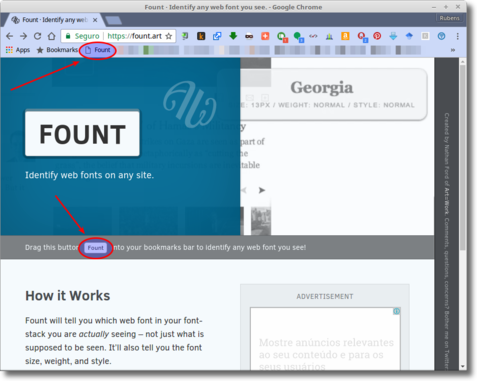This screenshot has height=381, width=477.
Task: Open the green download arrow extension
Action: 233,36
